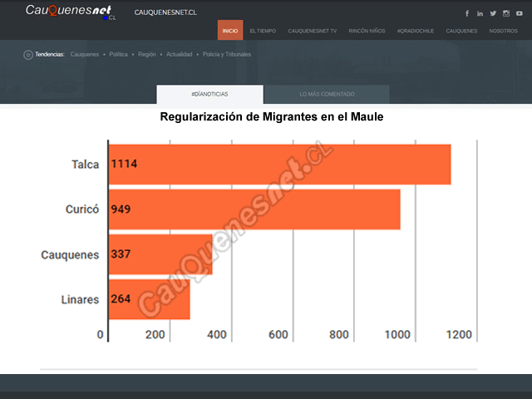Click the 1200 axis tick label

point(459,335)
